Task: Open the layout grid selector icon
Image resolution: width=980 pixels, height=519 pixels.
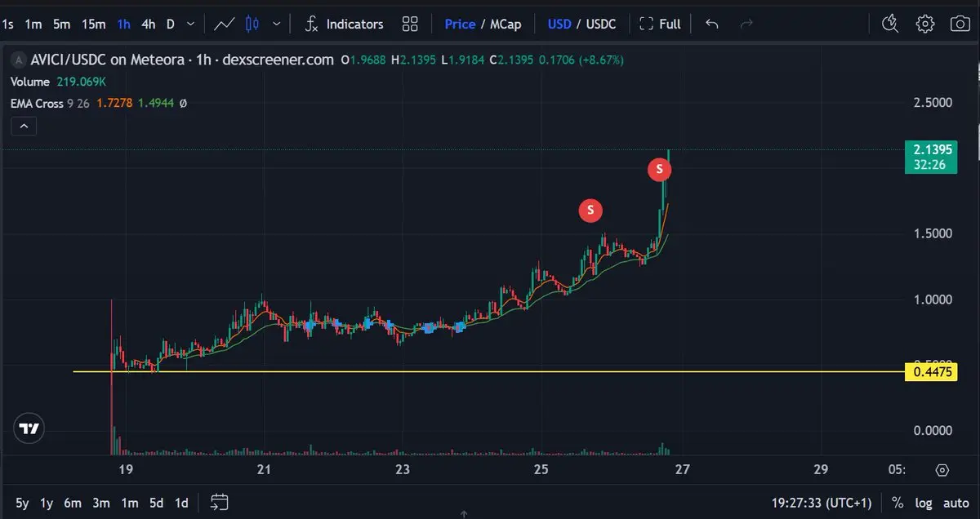Action: [x=410, y=24]
